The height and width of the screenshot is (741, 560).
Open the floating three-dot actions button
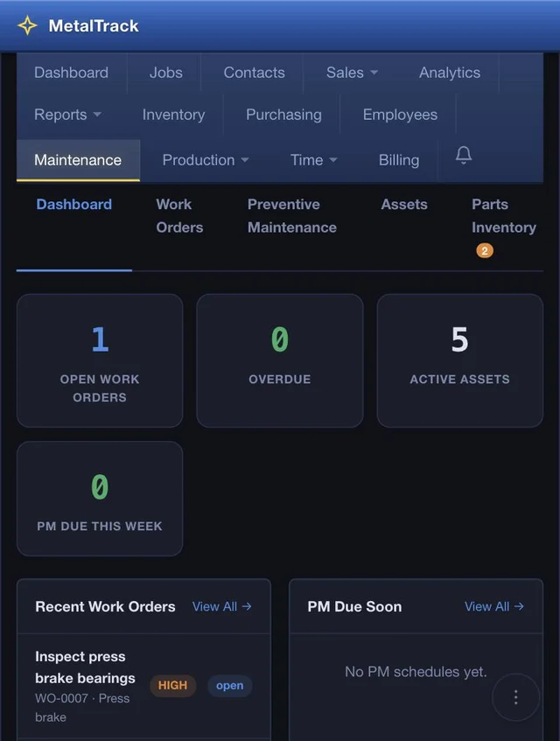click(x=515, y=697)
